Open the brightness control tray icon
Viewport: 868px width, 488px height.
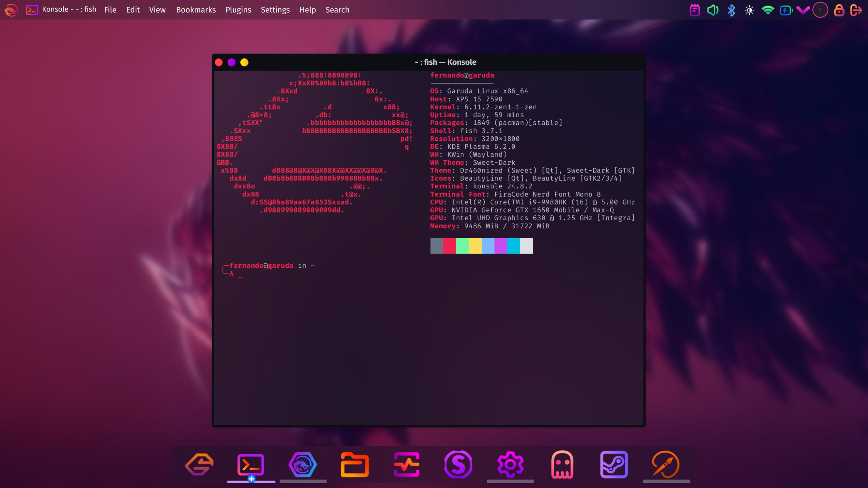[x=749, y=10]
